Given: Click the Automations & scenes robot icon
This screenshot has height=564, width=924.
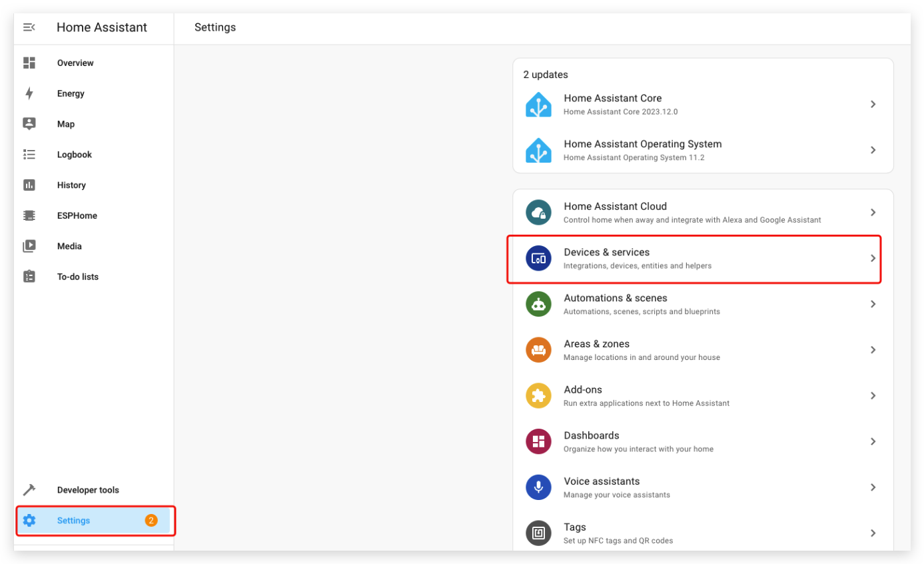Looking at the screenshot, I should 538,304.
